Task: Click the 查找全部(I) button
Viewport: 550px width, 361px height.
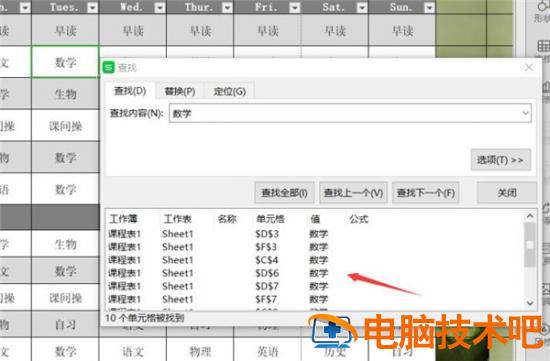Action: [284, 193]
